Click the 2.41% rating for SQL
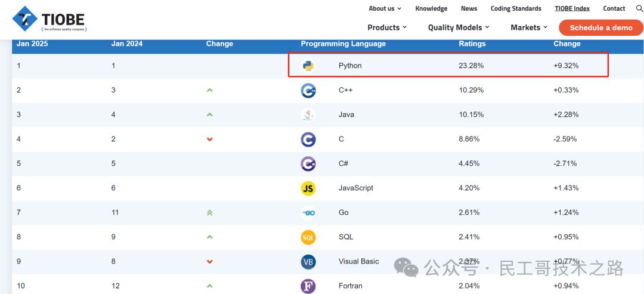The height and width of the screenshot is (294, 644). (x=469, y=237)
